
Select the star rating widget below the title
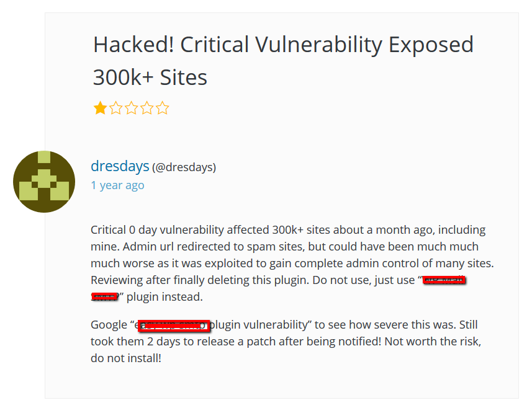tap(131, 108)
